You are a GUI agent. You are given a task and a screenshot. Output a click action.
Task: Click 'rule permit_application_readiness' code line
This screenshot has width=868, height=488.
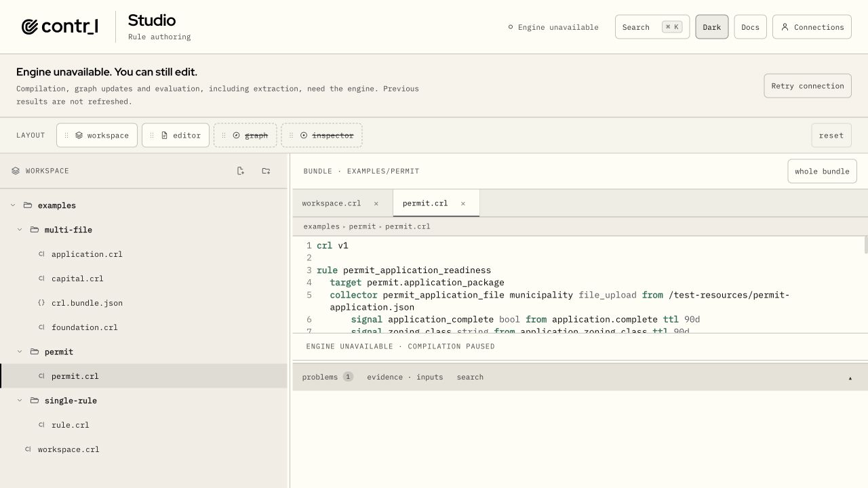[x=403, y=270]
